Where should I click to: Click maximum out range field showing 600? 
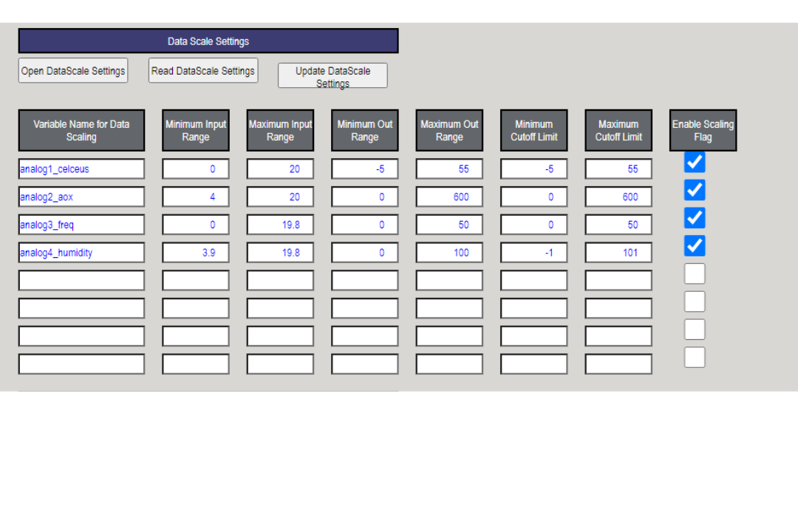coord(449,197)
